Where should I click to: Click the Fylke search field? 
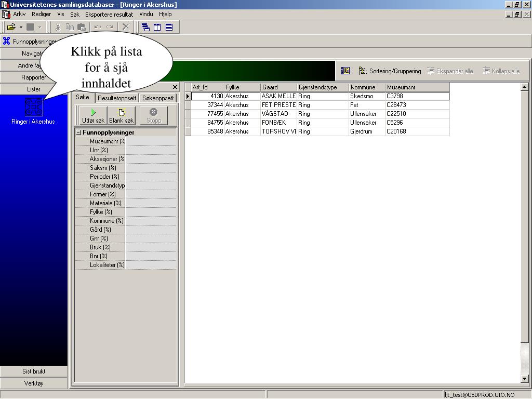151,212
